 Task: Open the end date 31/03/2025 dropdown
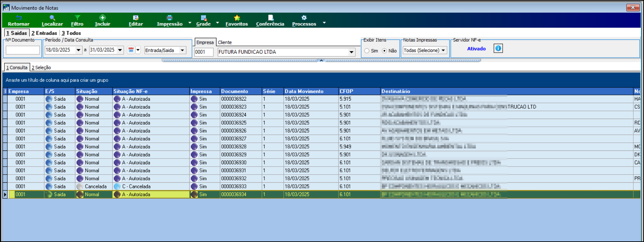120,50
